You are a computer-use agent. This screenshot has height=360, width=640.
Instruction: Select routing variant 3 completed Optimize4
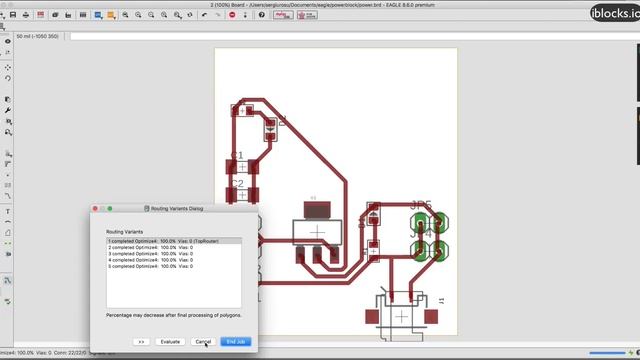tap(174, 253)
